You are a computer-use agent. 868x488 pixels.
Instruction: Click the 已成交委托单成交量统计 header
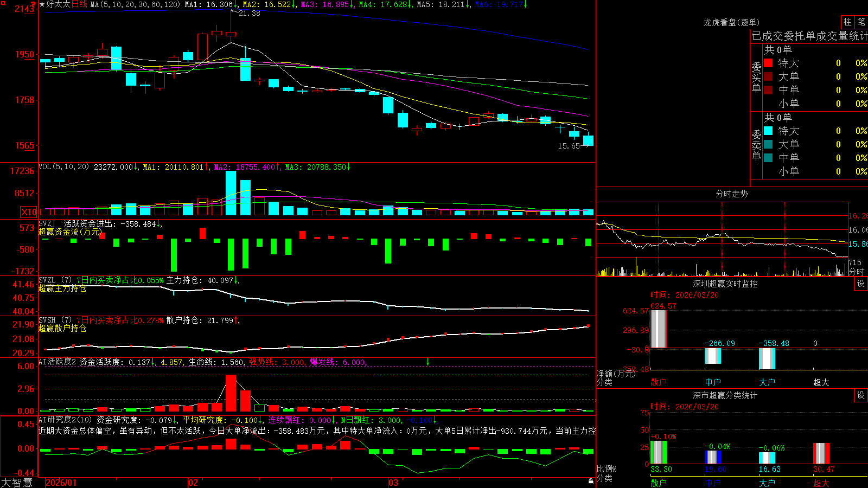point(809,36)
